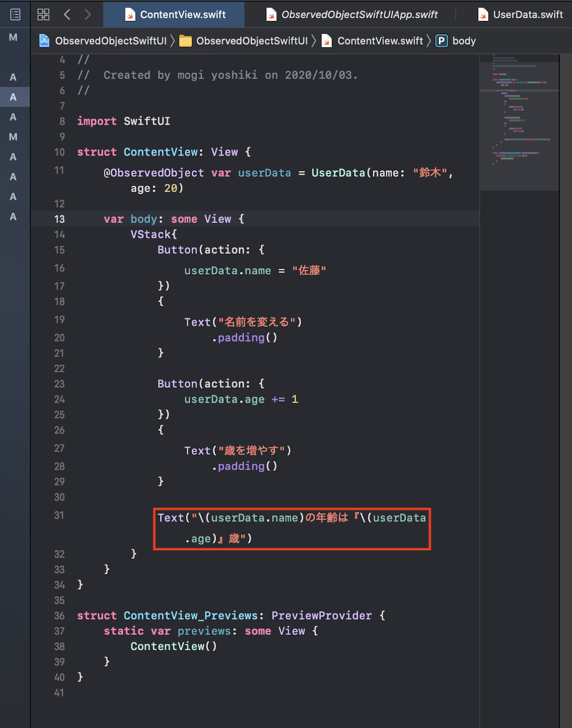This screenshot has height=728, width=572.
Task: Select the highlighted A status row in sidebar
Action: coord(15,97)
